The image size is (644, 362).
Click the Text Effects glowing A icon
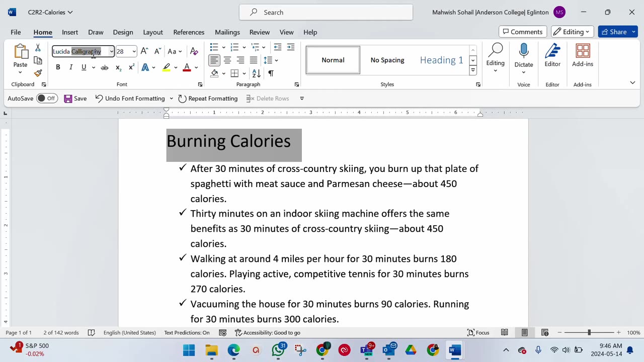145,67
